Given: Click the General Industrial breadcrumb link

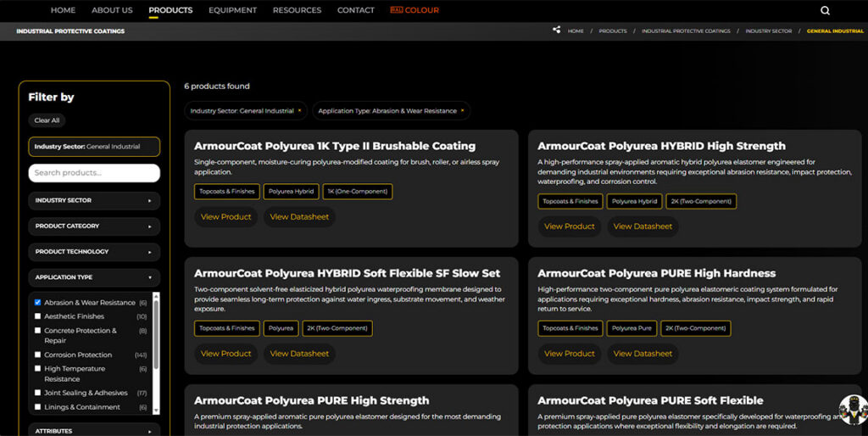Looking at the screenshot, I should coord(835,31).
